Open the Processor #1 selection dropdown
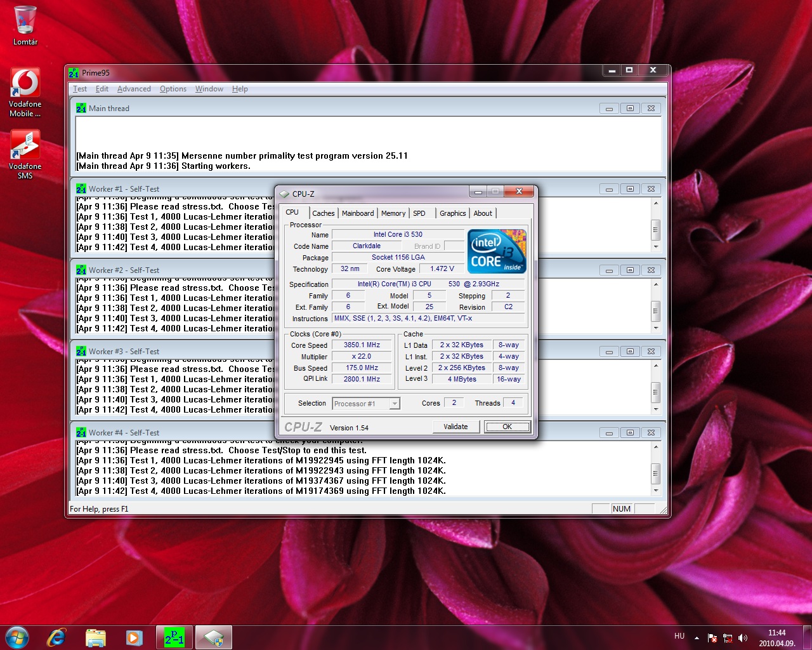The height and width of the screenshot is (650, 812). [x=365, y=403]
